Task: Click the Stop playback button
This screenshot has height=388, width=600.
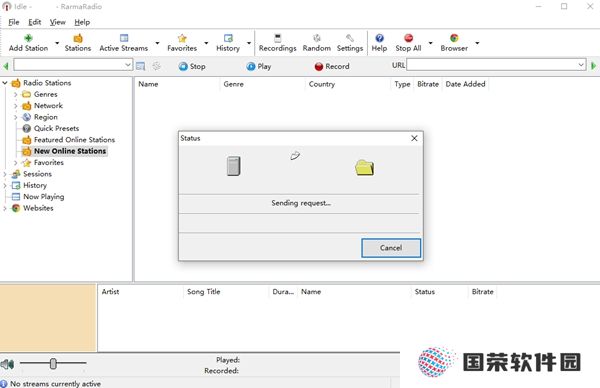Action: point(192,66)
